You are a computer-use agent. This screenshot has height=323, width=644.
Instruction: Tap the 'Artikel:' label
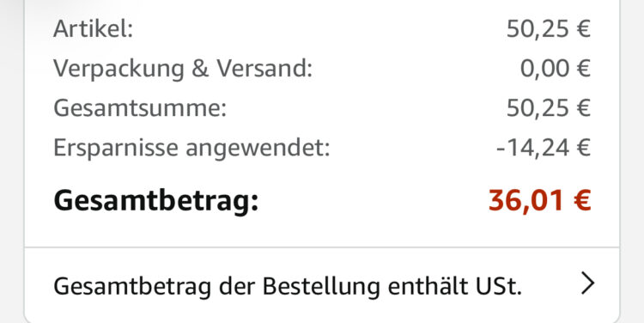click(94, 29)
